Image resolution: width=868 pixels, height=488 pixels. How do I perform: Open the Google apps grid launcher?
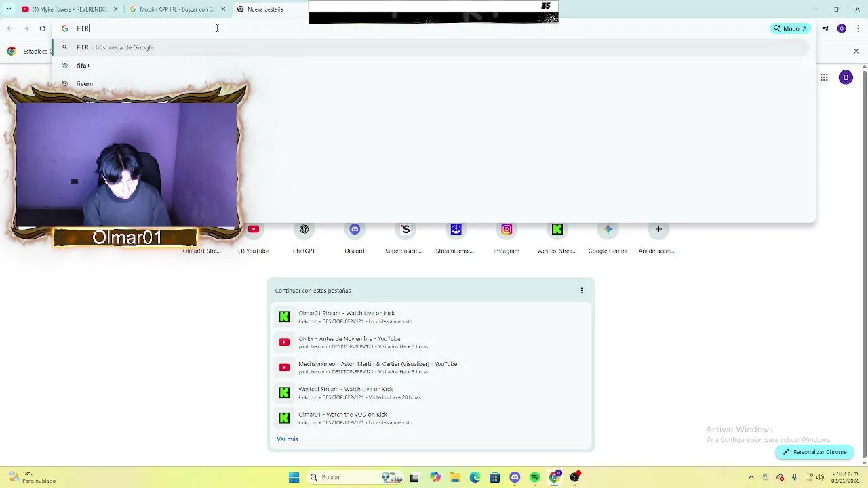point(824,77)
